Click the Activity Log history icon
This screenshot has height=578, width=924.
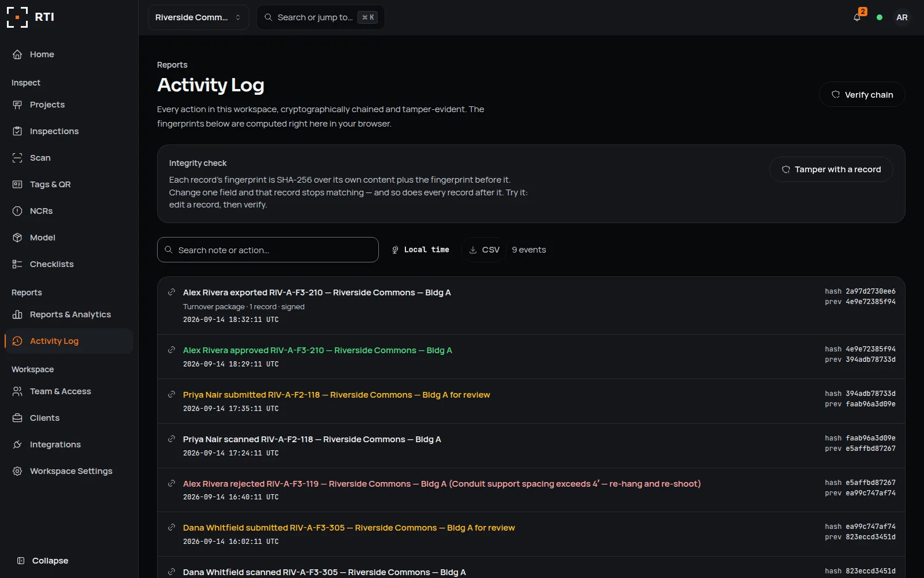tap(17, 341)
